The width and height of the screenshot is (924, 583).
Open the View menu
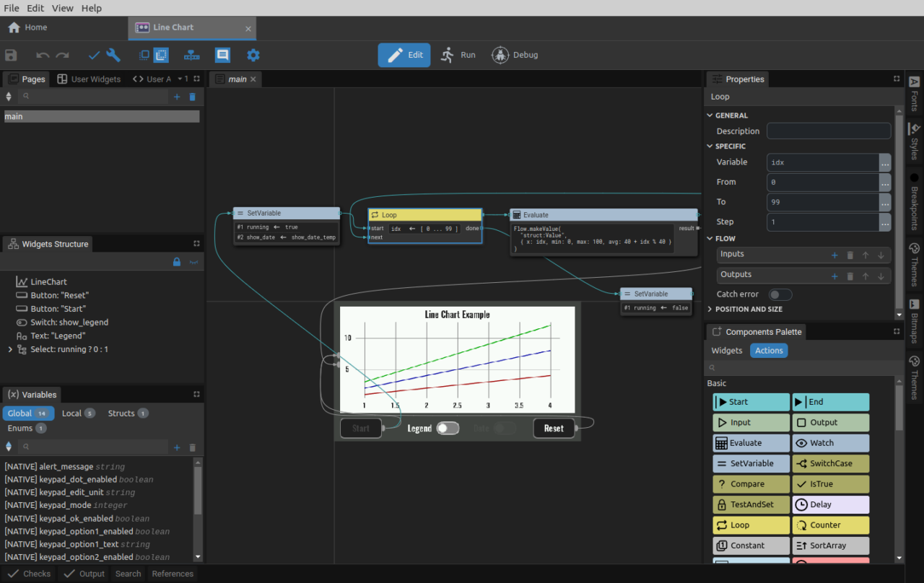pyautogui.click(x=63, y=8)
